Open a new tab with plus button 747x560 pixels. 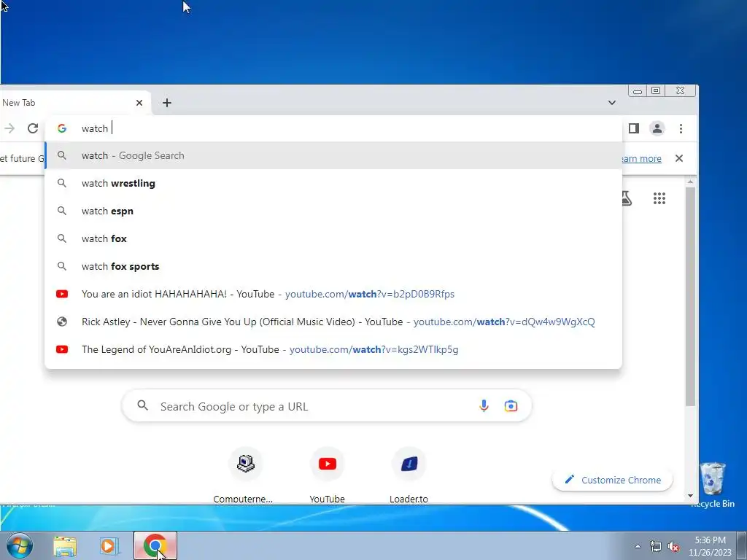pyautogui.click(x=167, y=103)
